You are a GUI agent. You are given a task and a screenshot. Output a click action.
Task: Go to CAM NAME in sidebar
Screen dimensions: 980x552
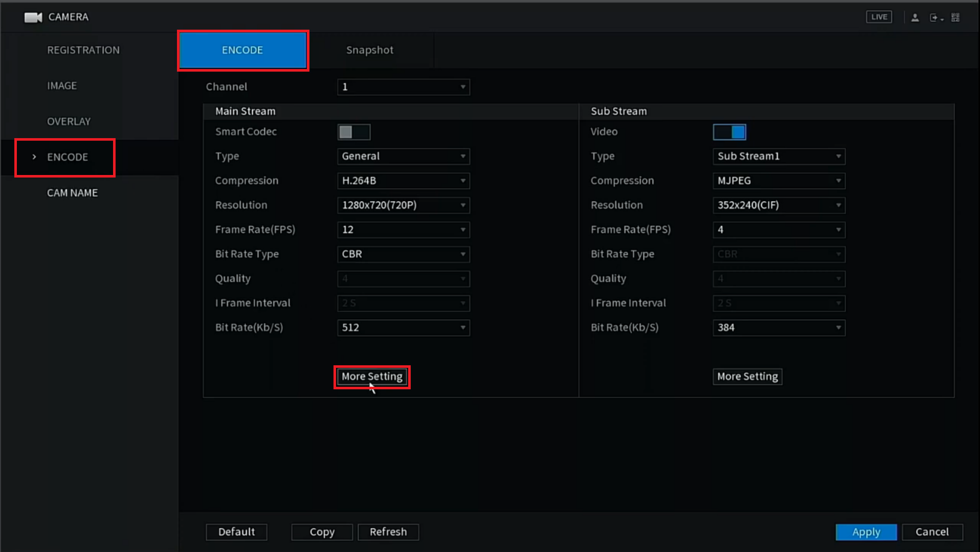[x=72, y=193]
